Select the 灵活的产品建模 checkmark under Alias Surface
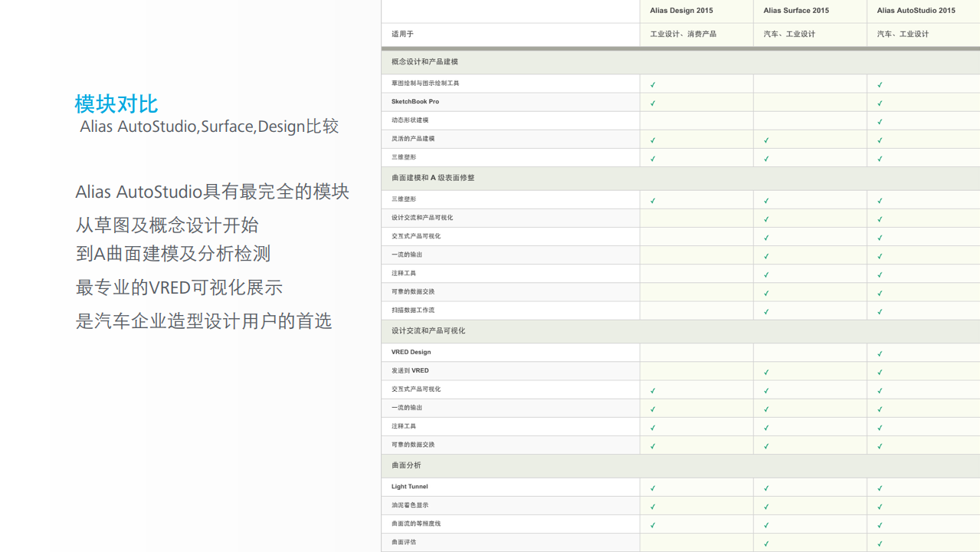Viewport: 980px width, 552px height. pyautogui.click(x=766, y=140)
